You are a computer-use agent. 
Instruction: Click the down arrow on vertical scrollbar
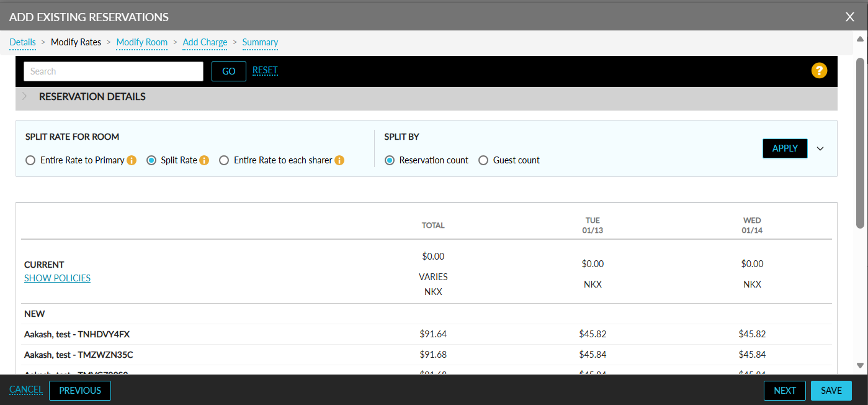pyautogui.click(x=860, y=365)
